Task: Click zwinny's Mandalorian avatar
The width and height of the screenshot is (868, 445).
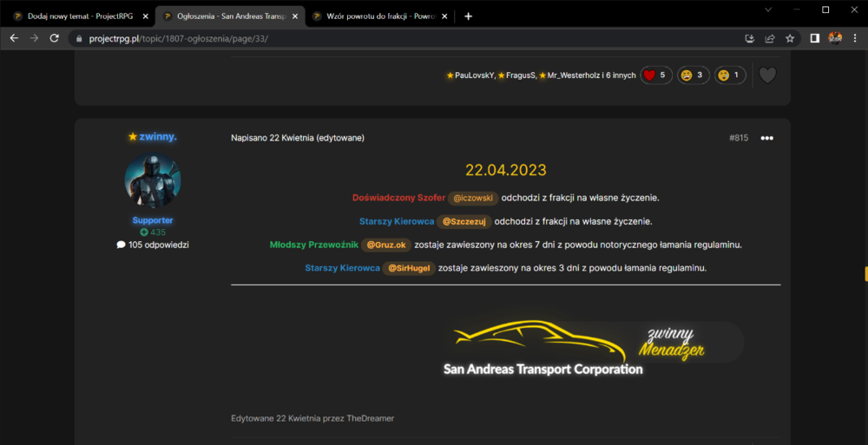Action: [153, 181]
